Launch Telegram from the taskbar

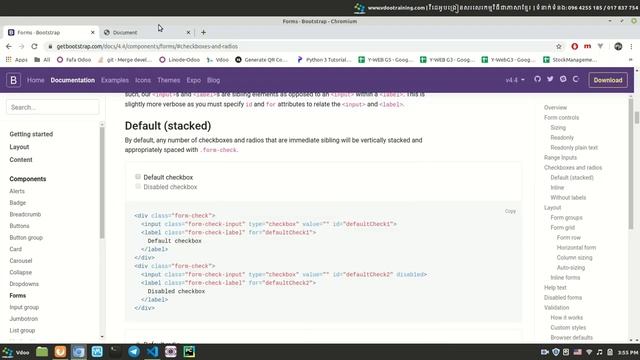(x=134, y=351)
